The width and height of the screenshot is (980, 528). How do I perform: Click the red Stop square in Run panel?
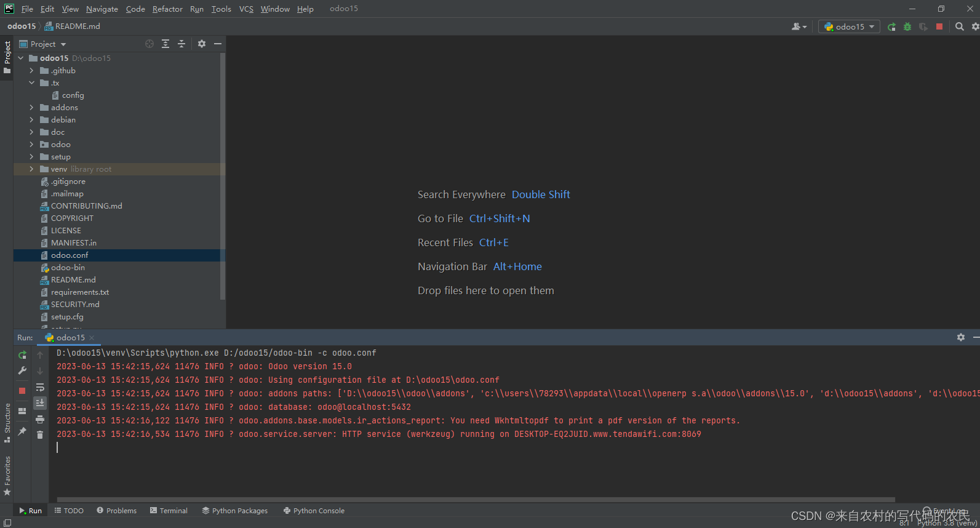pos(22,391)
